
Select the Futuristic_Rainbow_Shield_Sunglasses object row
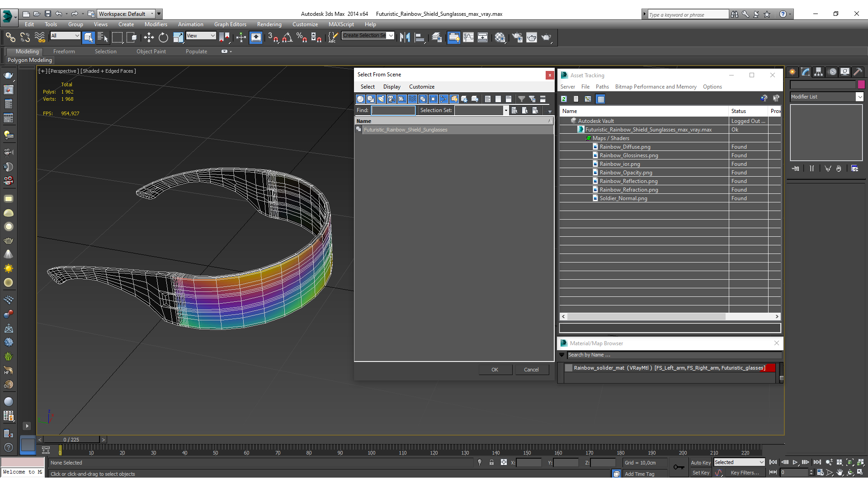coord(453,130)
